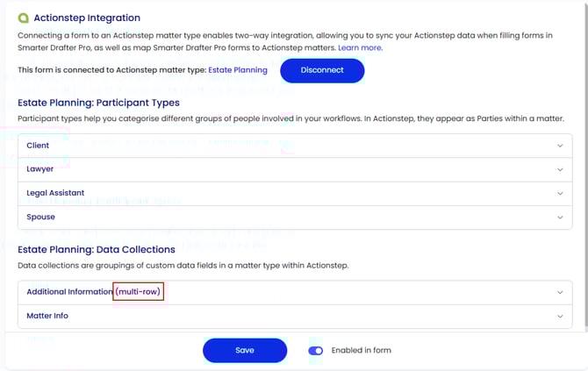Click the Matter Info data collection label
Screen dimensions: 588x371
point(47,316)
